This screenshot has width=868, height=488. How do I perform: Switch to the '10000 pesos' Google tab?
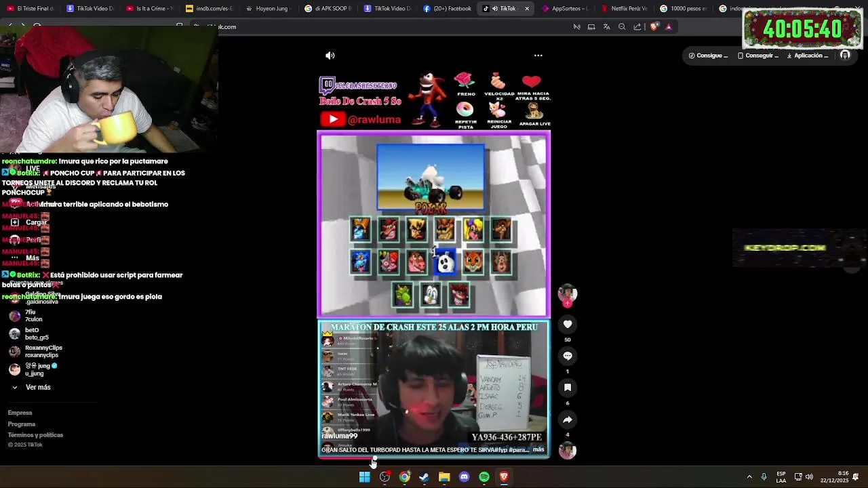(x=684, y=9)
